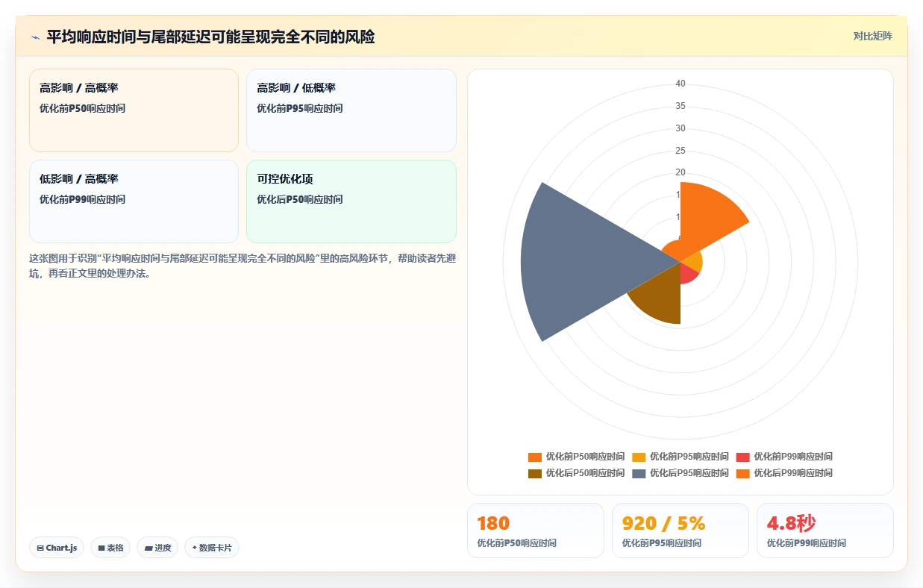The width and height of the screenshot is (923, 588).
Task: Select the Chart.js chip
Action: [57, 548]
